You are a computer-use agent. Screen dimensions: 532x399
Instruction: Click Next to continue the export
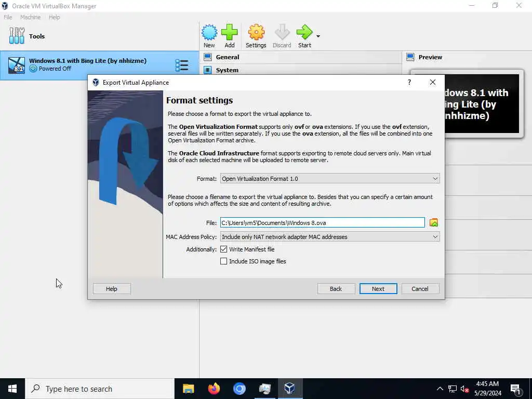coord(378,289)
